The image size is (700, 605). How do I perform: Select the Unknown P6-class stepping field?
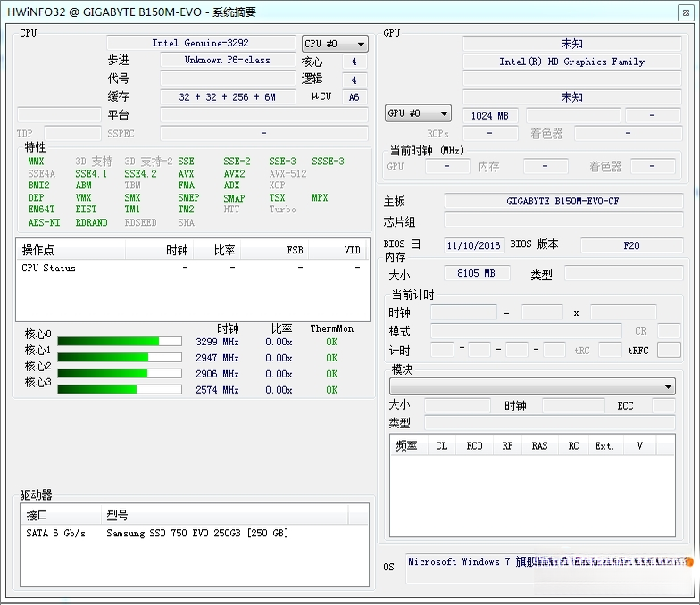pyautogui.click(x=228, y=61)
